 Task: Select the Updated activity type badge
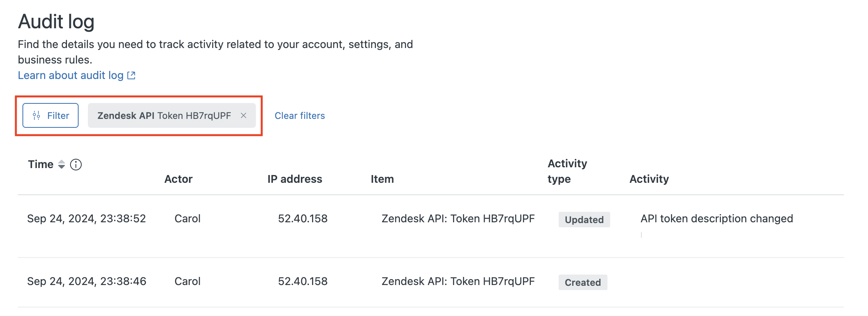[x=584, y=220]
